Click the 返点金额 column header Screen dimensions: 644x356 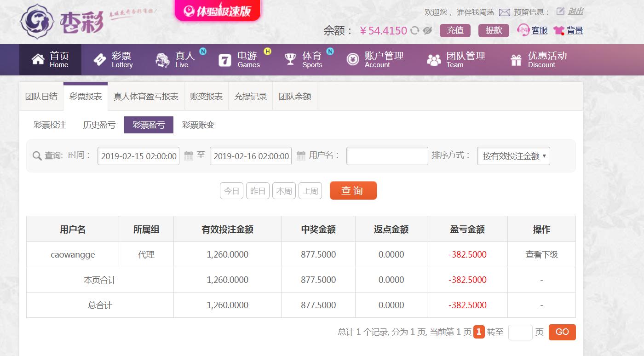click(391, 230)
